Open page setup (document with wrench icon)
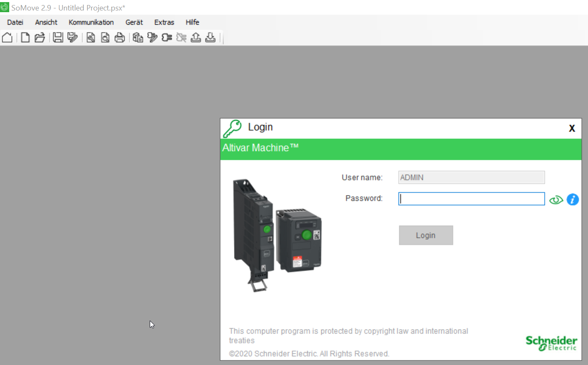The height and width of the screenshot is (365, 588). pos(91,38)
